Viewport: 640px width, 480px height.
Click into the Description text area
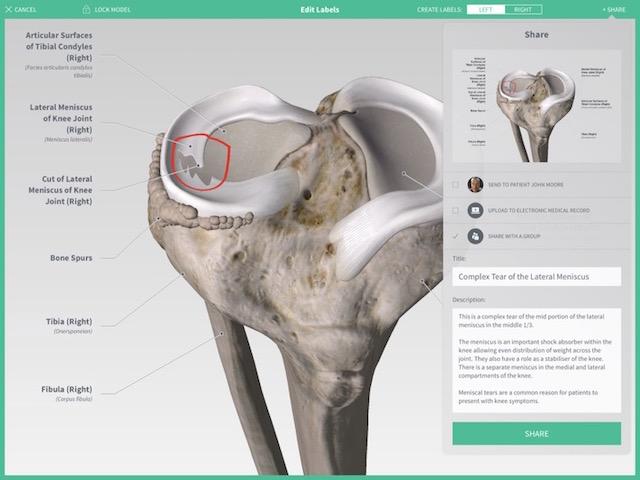point(537,360)
